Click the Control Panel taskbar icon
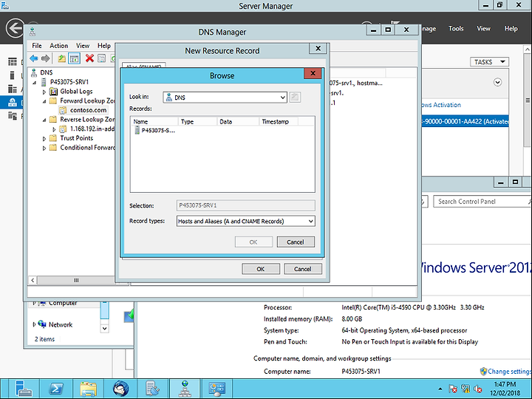The image size is (532, 399). click(216, 389)
